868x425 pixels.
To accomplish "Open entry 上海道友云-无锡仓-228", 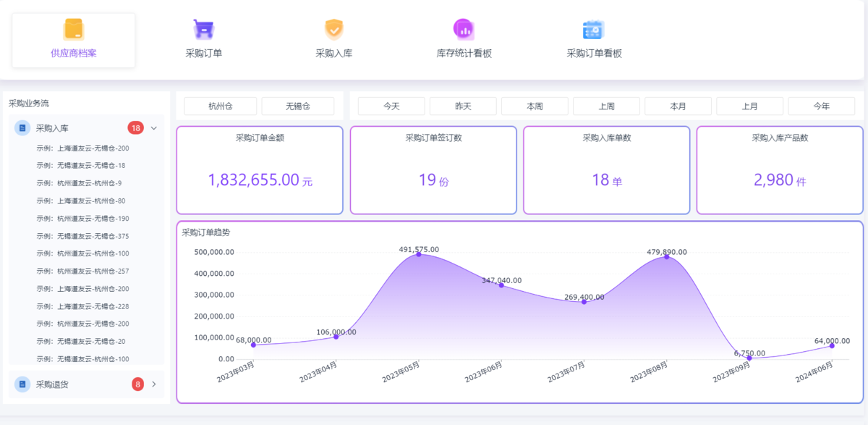I will (82, 306).
